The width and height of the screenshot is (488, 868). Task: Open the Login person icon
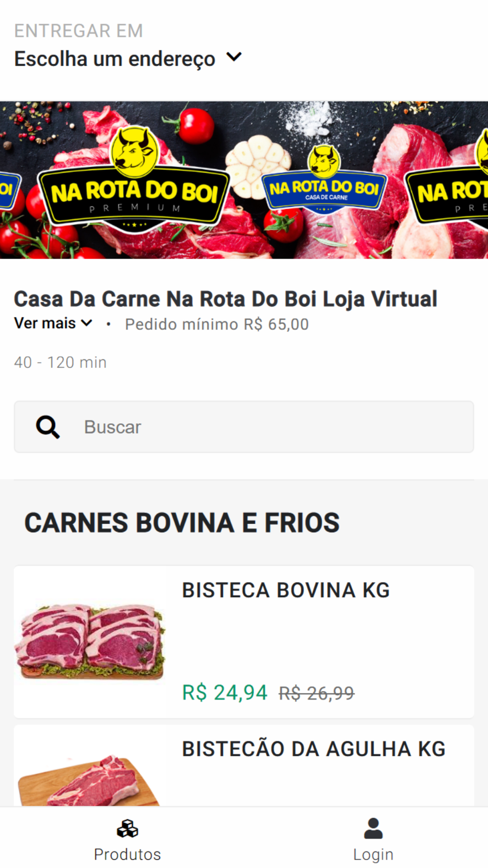click(x=373, y=828)
